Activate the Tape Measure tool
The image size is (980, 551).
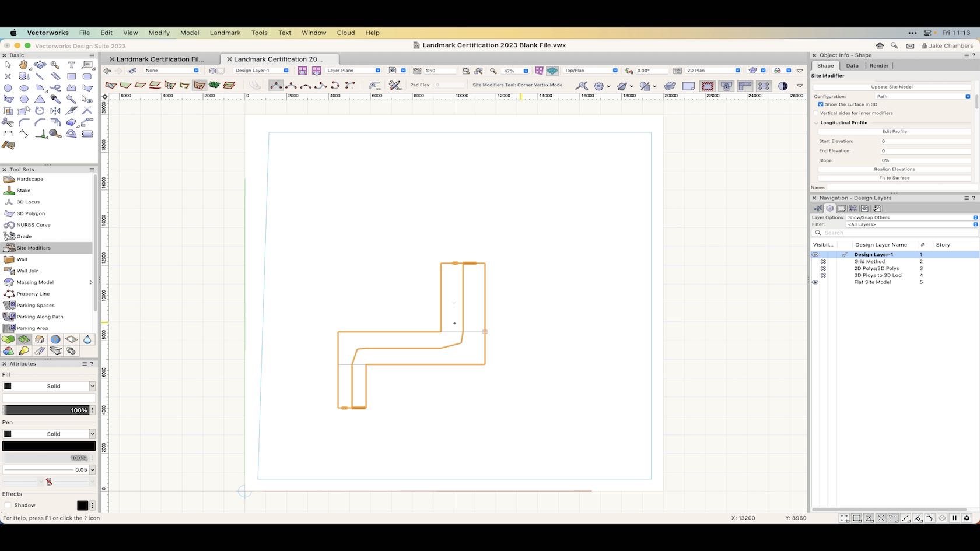(x=55, y=134)
